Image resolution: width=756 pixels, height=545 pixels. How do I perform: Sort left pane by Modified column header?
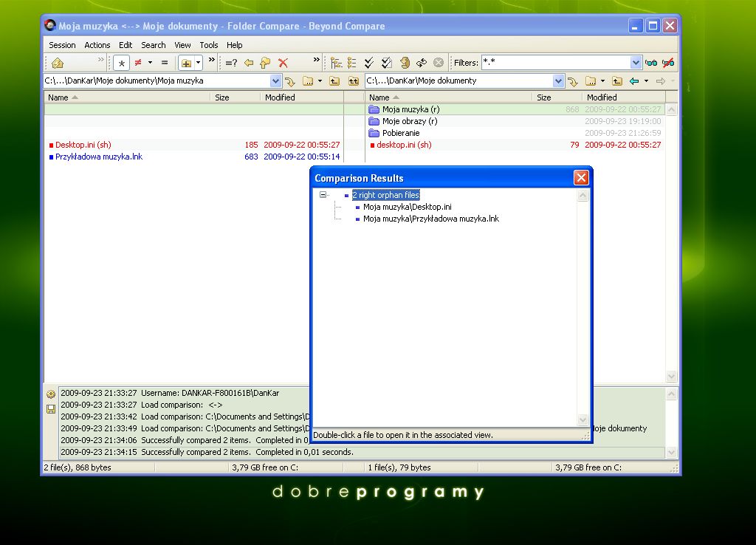pyautogui.click(x=302, y=97)
